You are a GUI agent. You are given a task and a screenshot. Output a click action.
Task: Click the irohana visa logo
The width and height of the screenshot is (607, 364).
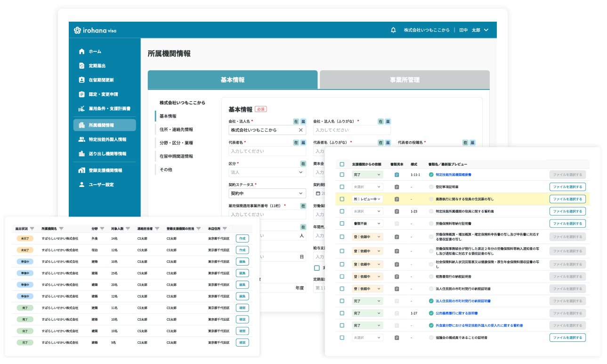(x=95, y=30)
